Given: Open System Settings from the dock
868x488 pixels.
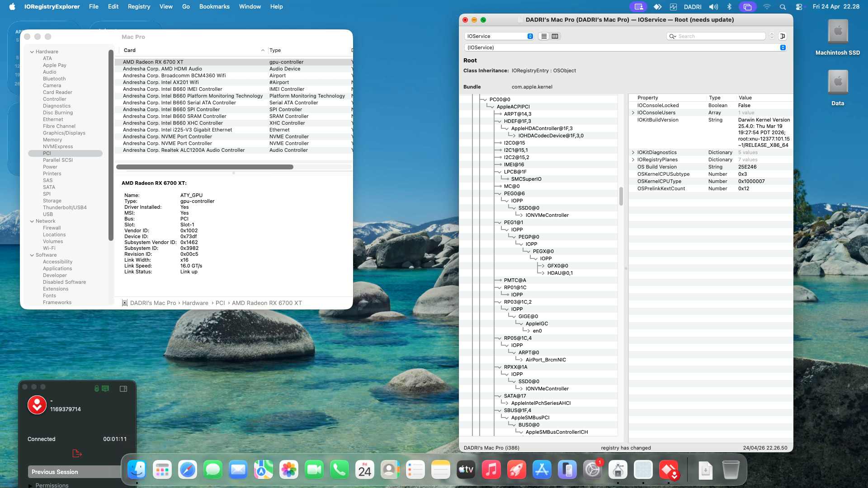Looking at the screenshot, I should click(592, 470).
